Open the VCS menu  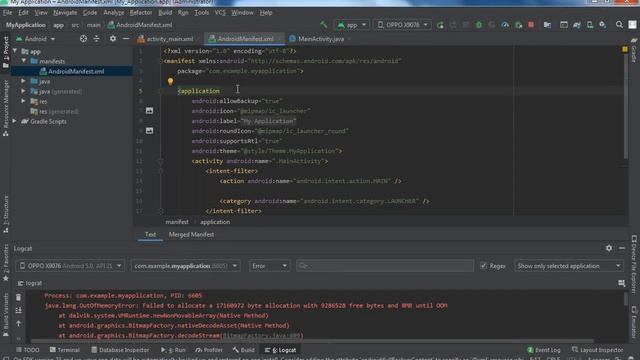(x=220, y=13)
